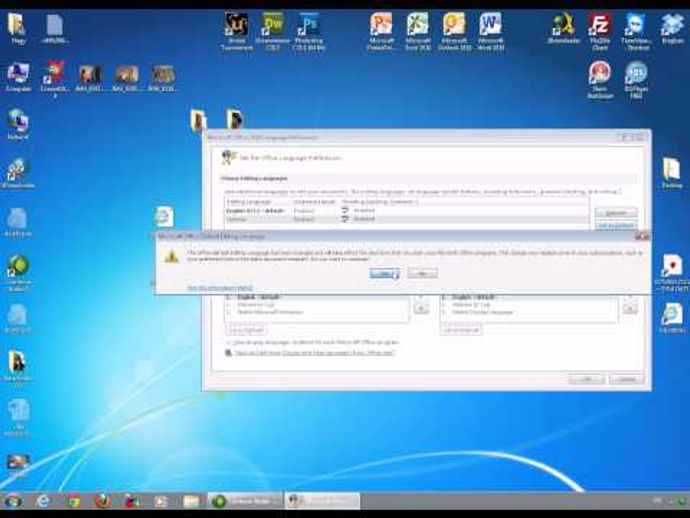
Task: Select the second row in editing languages list
Action: point(407,219)
